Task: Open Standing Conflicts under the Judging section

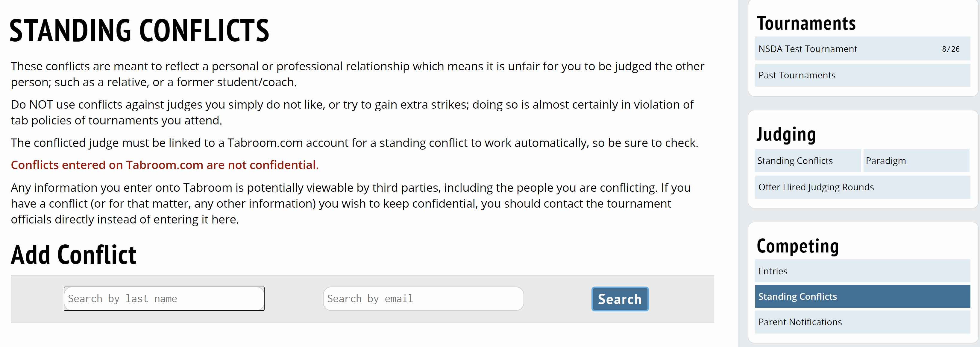Action: coord(795,161)
